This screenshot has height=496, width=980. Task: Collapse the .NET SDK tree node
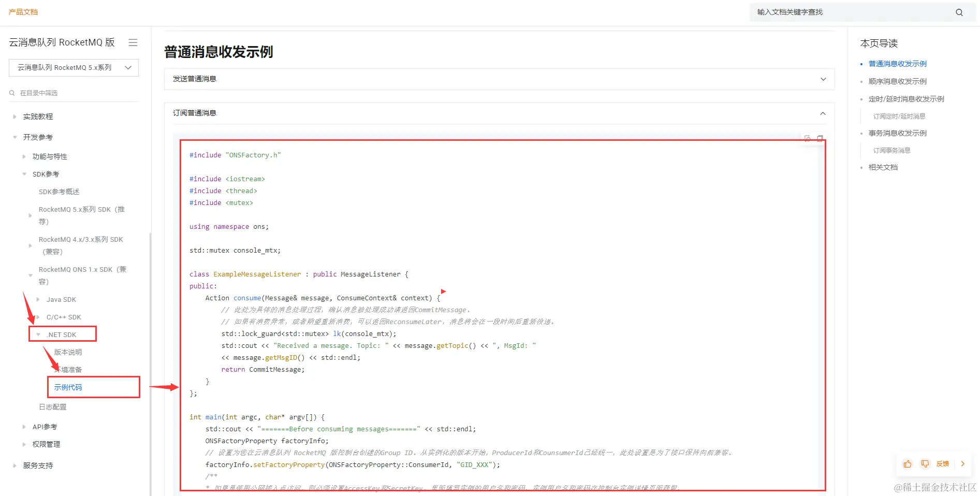pyautogui.click(x=38, y=334)
